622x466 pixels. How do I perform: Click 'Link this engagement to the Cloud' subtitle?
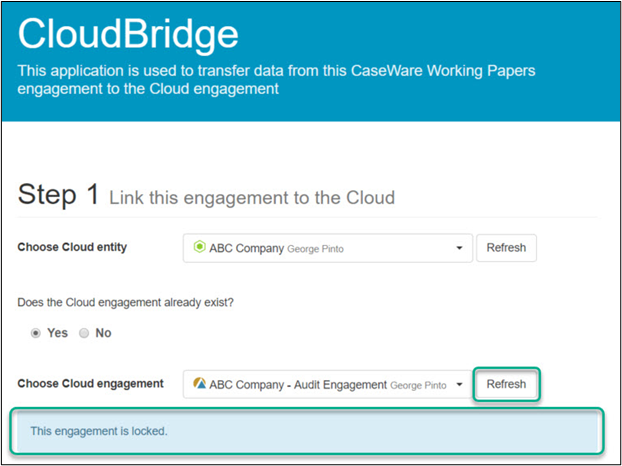coord(252,198)
